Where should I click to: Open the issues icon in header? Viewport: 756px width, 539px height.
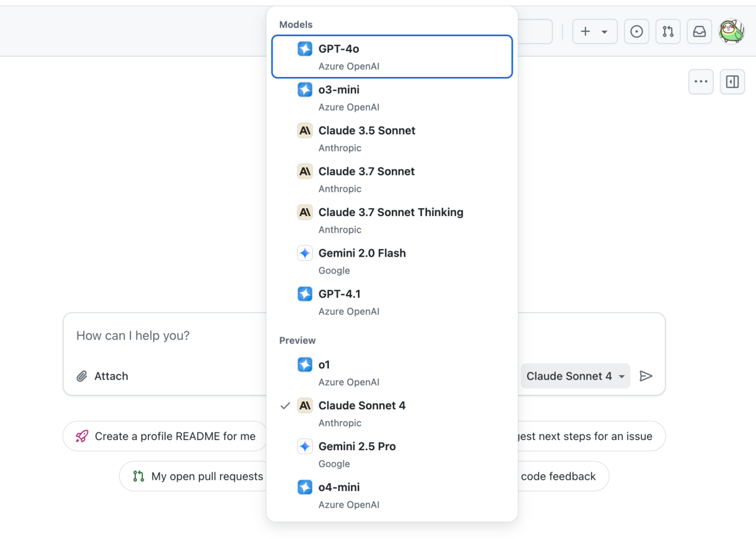click(x=636, y=32)
